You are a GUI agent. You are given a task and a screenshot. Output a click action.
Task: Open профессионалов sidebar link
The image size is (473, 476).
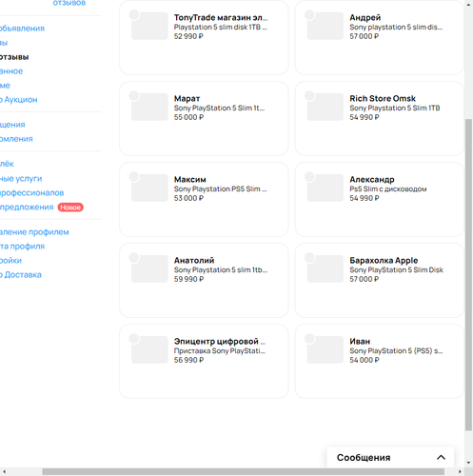(x=31, y=193)
